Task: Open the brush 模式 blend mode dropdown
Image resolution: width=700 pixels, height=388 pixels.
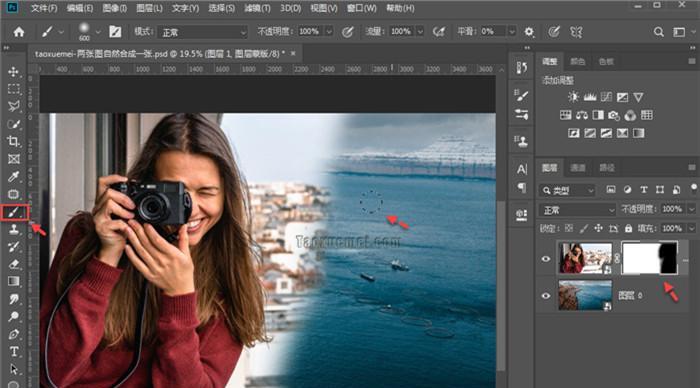Action: 202,32
